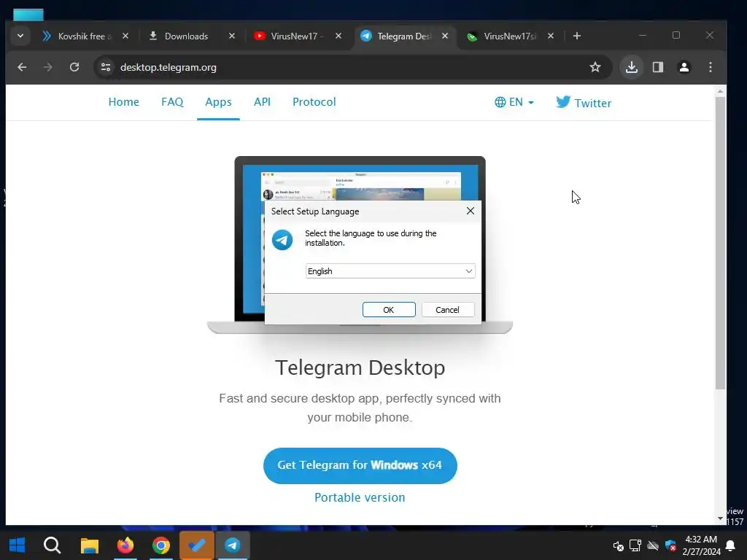The width and height of the screenshot is (747, 560).
Task: Close the last VirusNew17 tab
Action: (x=551, y=36)
